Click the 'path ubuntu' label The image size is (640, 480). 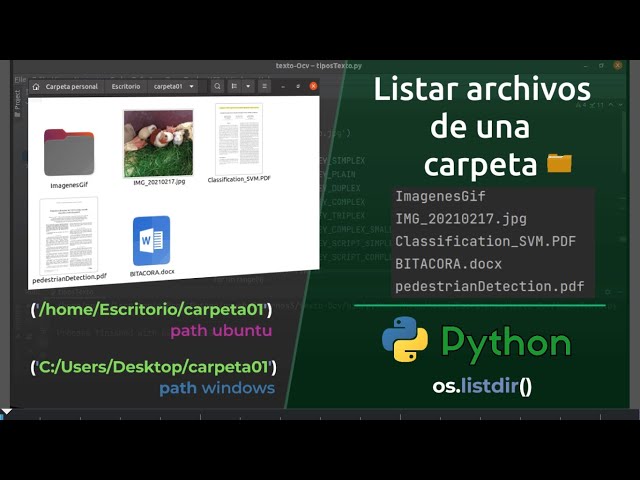click(x=221, y=331)
